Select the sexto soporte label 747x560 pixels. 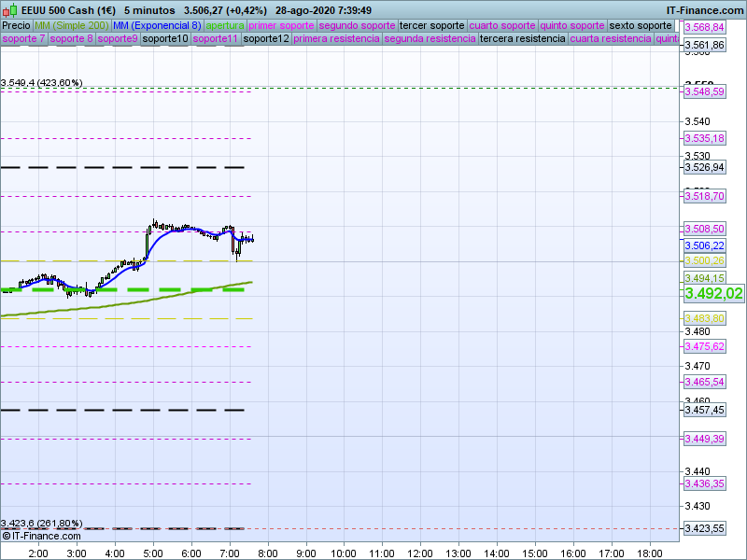click(x=641, y=25)
